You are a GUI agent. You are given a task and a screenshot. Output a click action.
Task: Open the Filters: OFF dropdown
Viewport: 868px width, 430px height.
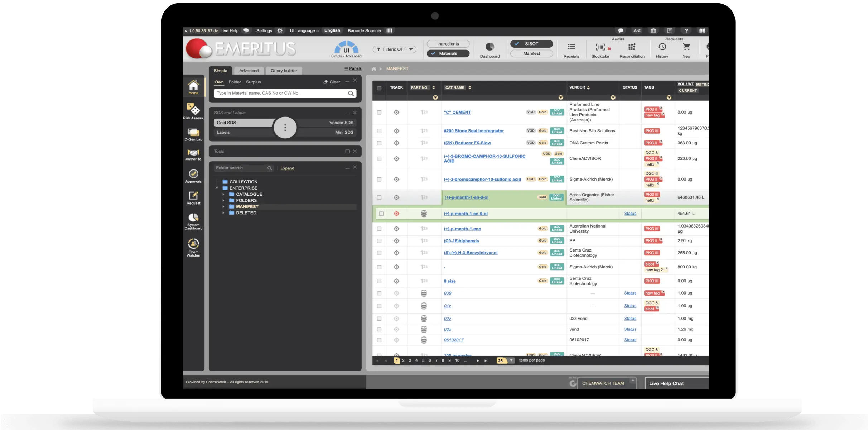point(394,49)
